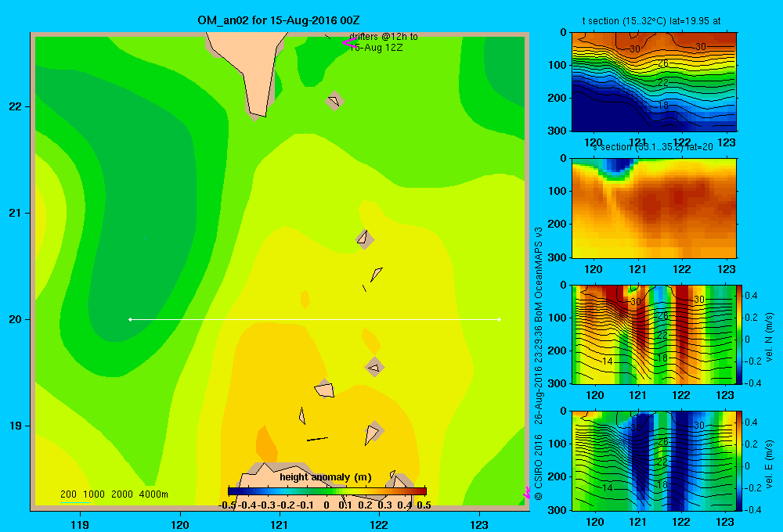
Task: Click "0.5" on the height anomaly scale
Action: pyautogui.click(x=424, y=505)
